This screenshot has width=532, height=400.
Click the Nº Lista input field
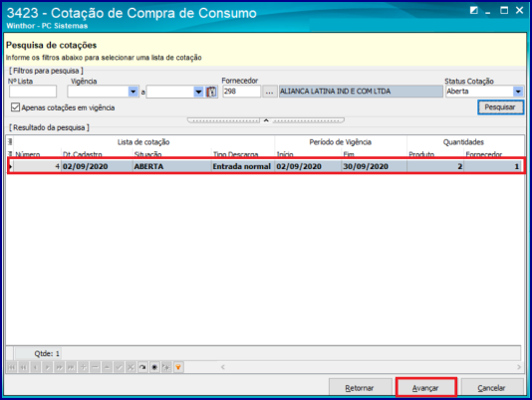33,92
